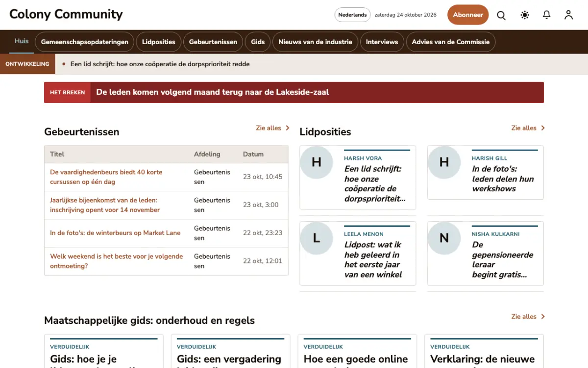Open the ticker headline about the coöperatie
This screenshot has height=368, width=588.
point(160,64)
